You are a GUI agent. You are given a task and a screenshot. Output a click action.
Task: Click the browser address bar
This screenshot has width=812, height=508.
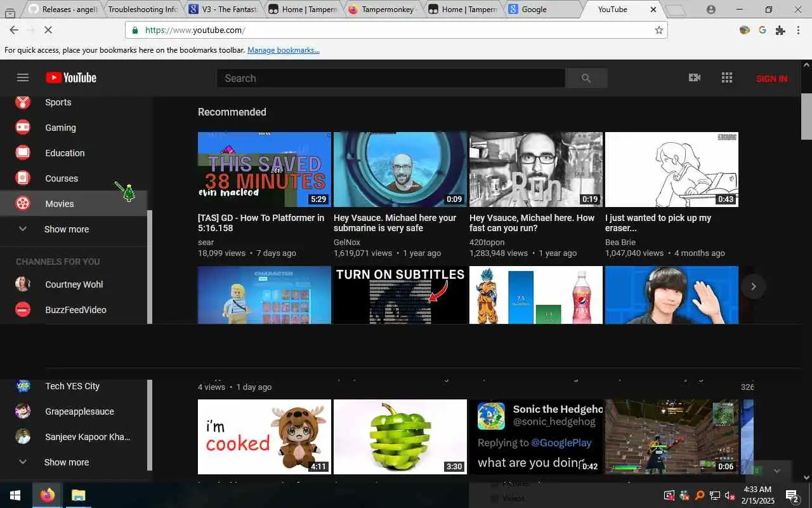pos(396,30)
